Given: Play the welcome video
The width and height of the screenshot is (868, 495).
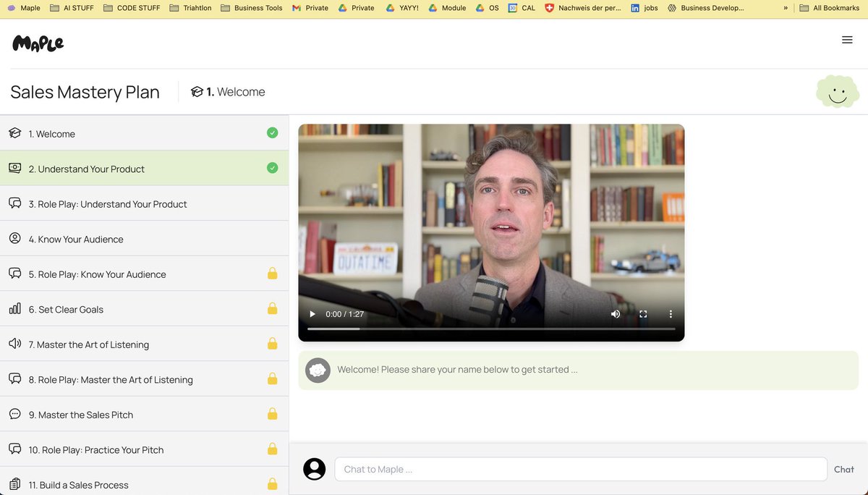Looking at the screenshot, I should (312, 314).
